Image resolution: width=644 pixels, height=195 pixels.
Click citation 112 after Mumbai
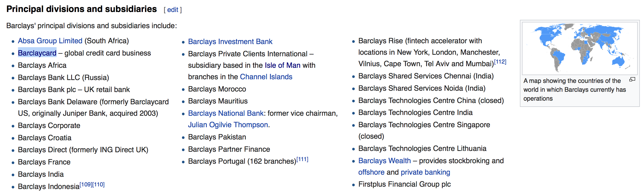pos(500,62)
